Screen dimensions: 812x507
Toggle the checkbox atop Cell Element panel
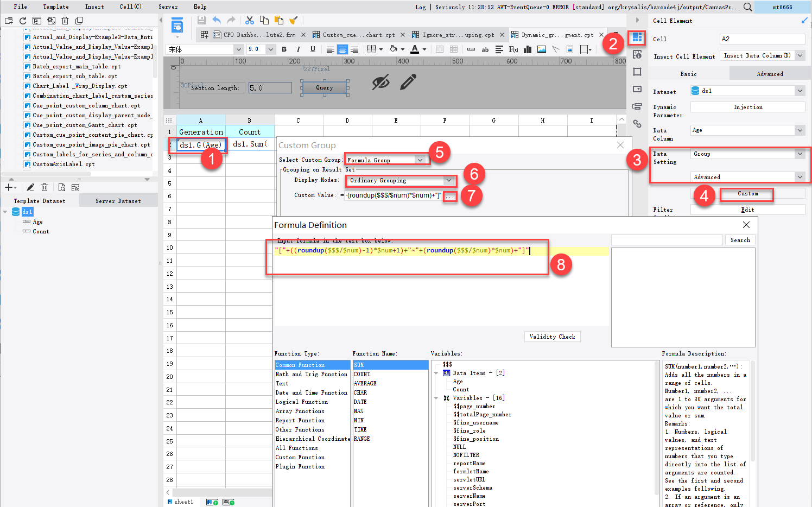(804, 20)
